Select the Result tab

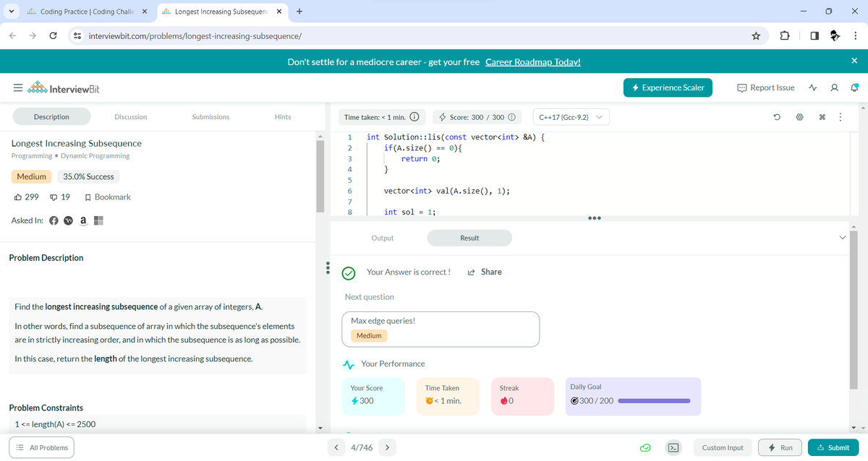469,238
